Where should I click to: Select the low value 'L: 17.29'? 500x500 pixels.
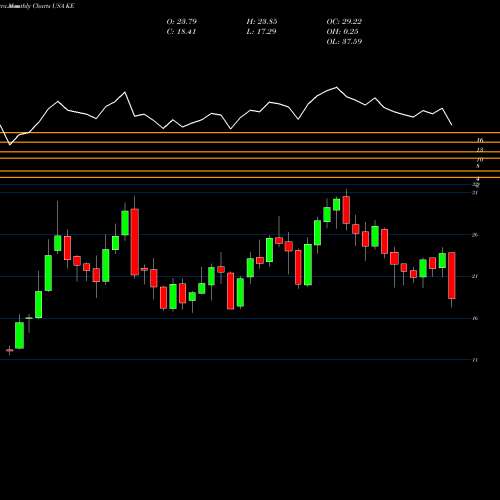pyautogui.click(x=261, y=32)
